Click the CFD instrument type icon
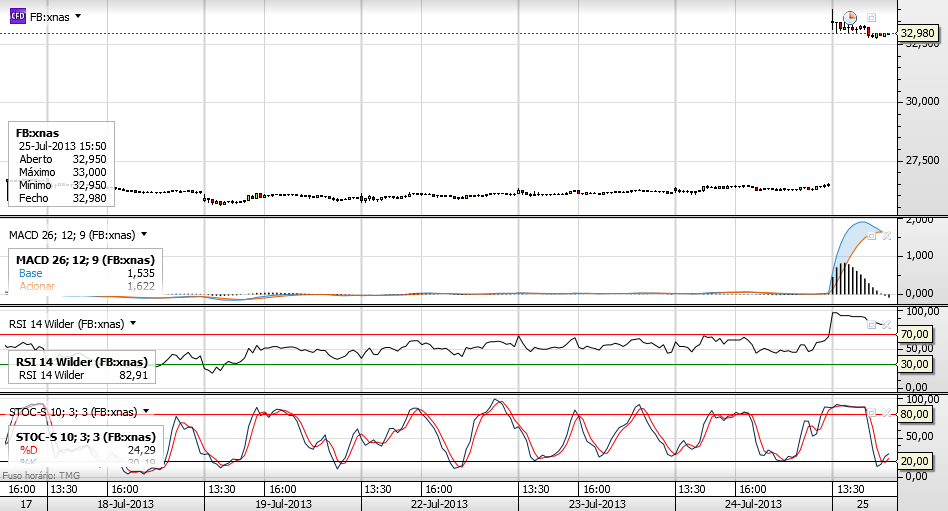This screenshot has height=511, width=948. point(18,16)
